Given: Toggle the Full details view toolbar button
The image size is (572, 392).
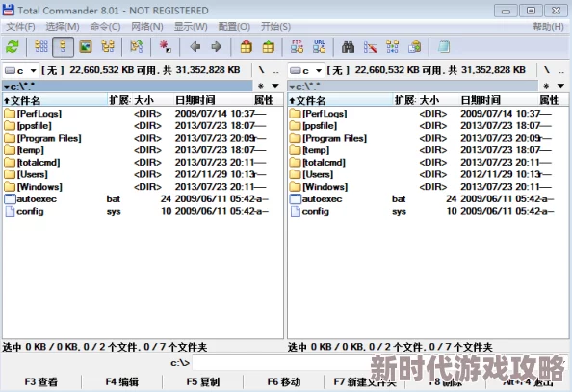Looking at the screenshot, I should 64,47.
